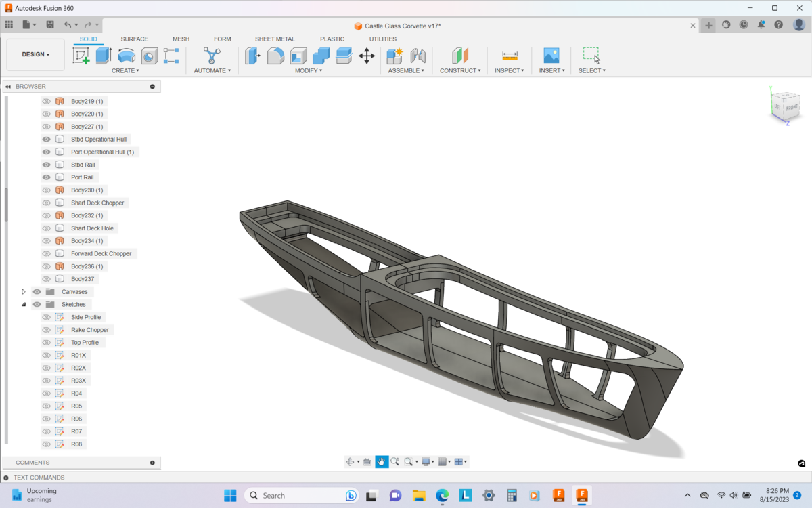Click the Create Sketch tool icon
This screenshot has height=508, width=812.
point(81,56)
